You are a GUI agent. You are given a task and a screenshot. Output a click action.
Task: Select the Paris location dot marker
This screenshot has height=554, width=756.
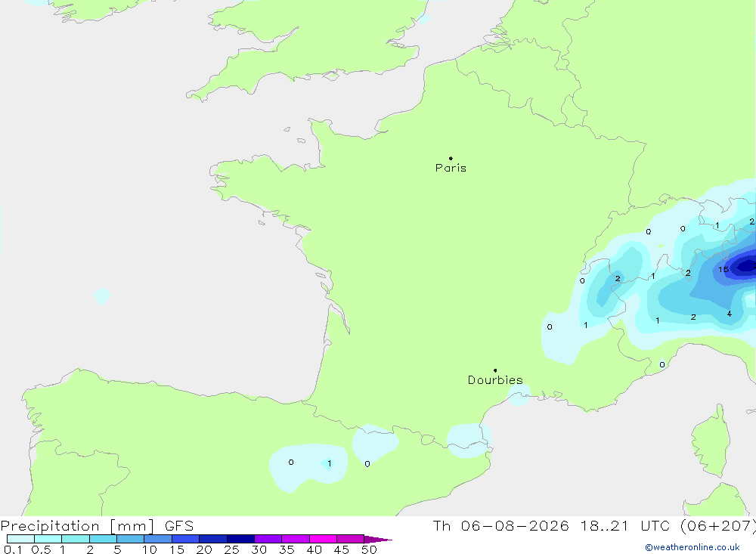[x=451, y=158]
